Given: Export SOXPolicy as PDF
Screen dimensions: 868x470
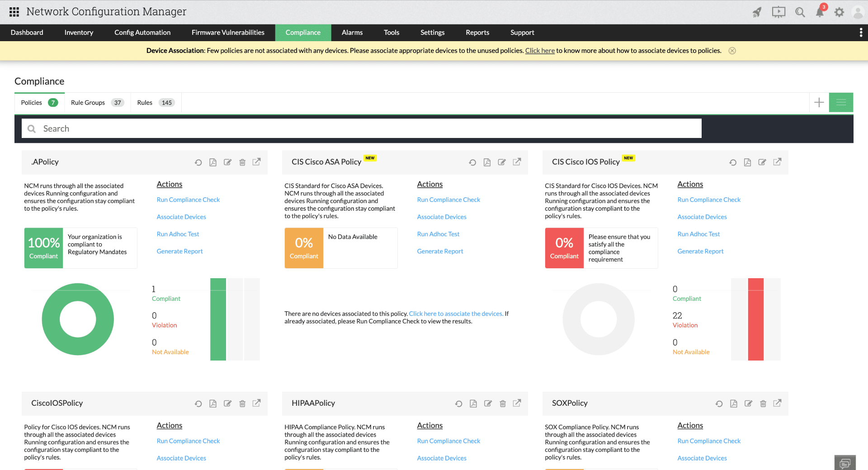Looking at the screenshot, I should pos(734,404).
